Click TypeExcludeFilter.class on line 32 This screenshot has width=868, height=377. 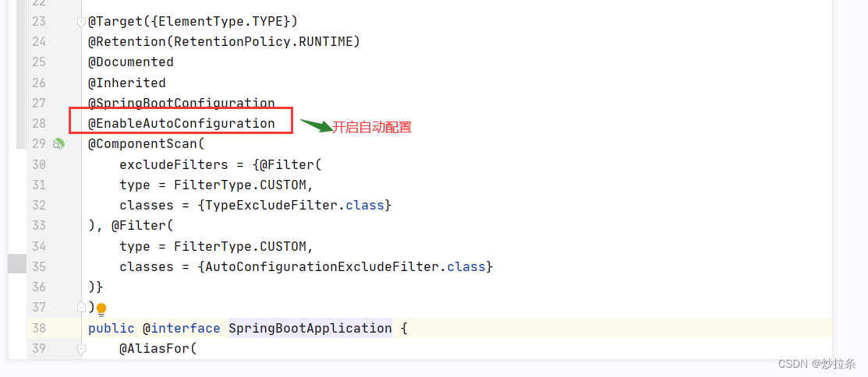tap(295, 205)
